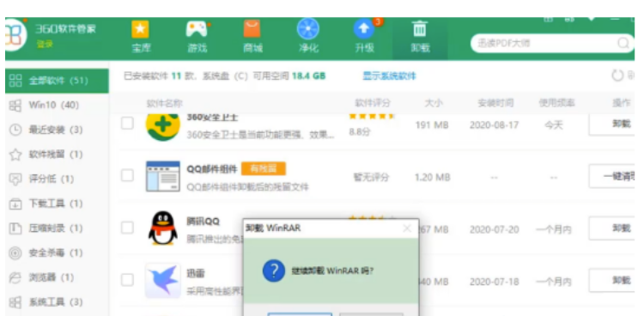Click the 腾讯QQ software name
This screenshot has height=316, width=644.
(204, 221)
